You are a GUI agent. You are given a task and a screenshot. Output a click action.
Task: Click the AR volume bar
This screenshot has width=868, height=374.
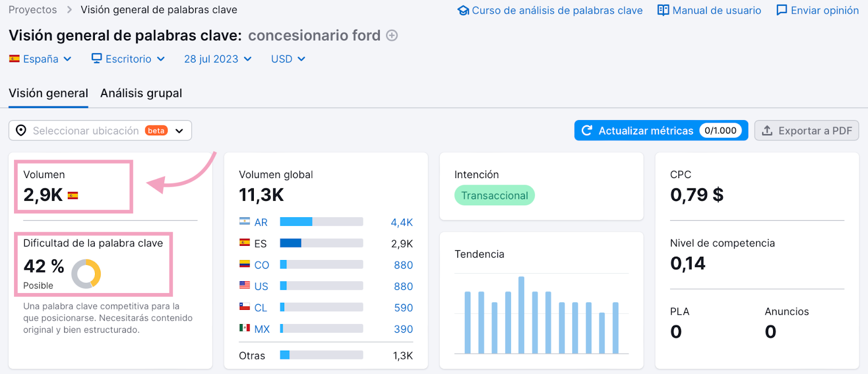click(321, 221)
